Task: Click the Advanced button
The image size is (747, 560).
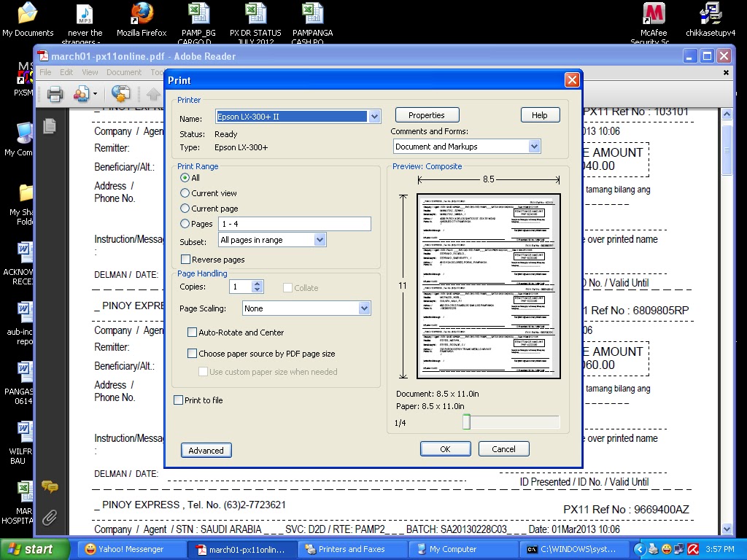Action: [x=206, y=450]
